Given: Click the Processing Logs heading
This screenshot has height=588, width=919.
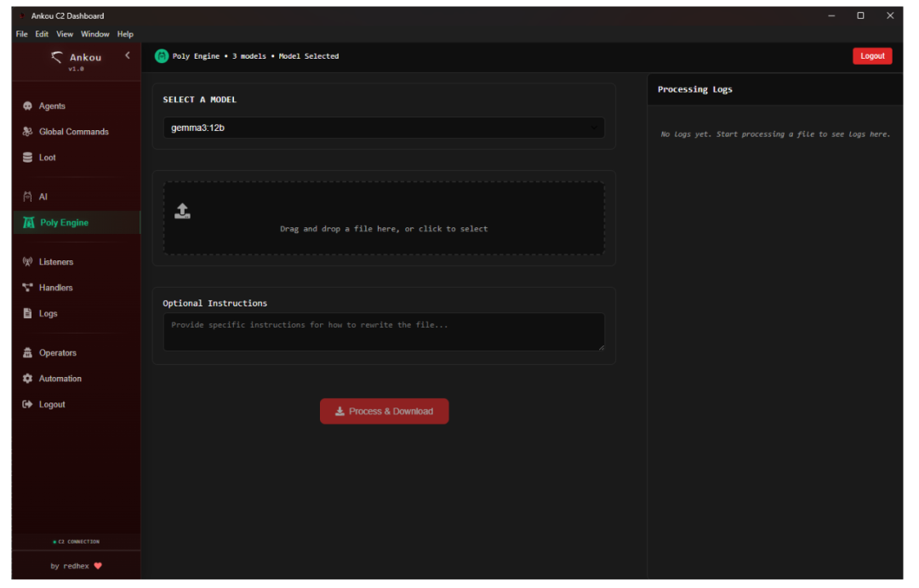Looking at the screenshot, I should 695,89.
